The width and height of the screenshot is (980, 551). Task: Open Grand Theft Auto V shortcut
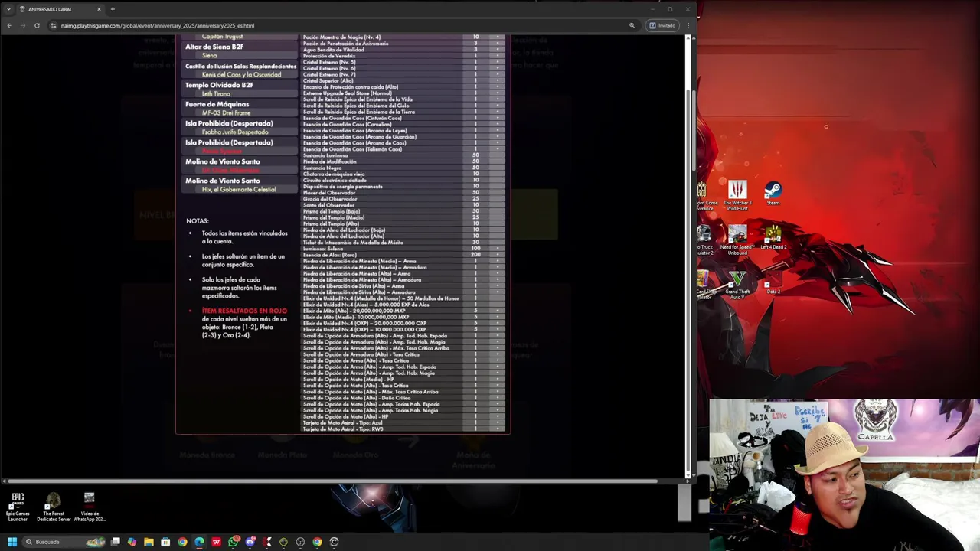point(737,285)
